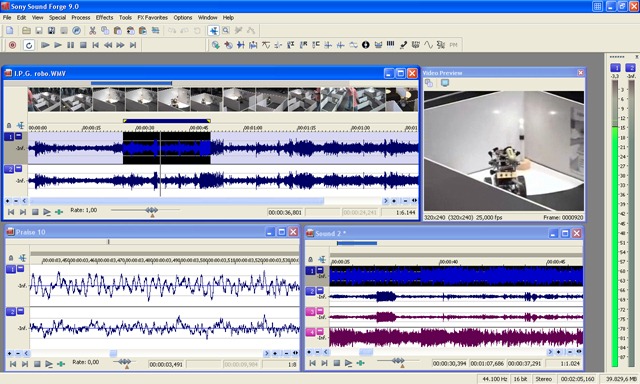Open the Options menu
This screenshot has height=384, width=640.
pos(182,18)
